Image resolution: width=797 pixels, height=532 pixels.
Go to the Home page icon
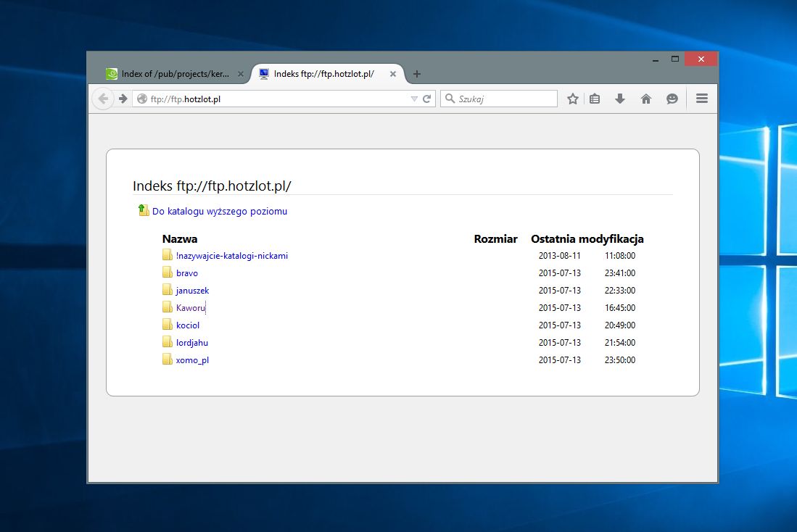click(646, 99)
